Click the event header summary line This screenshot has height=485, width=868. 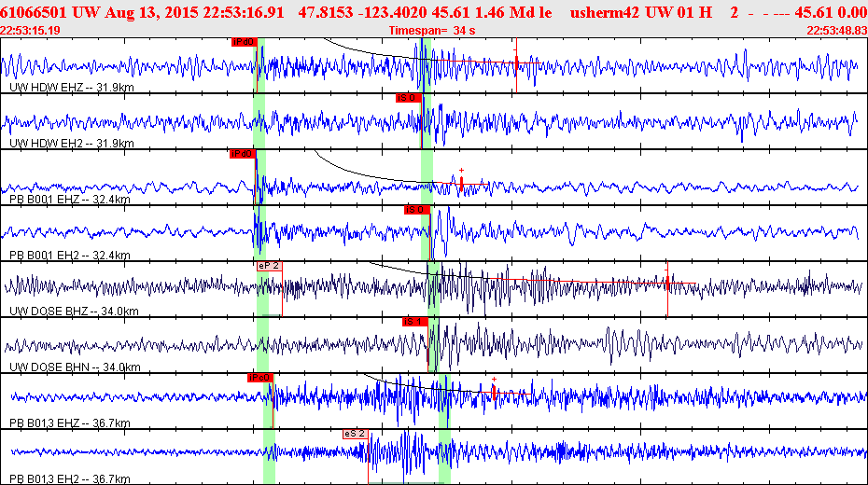tap(433, 12)
